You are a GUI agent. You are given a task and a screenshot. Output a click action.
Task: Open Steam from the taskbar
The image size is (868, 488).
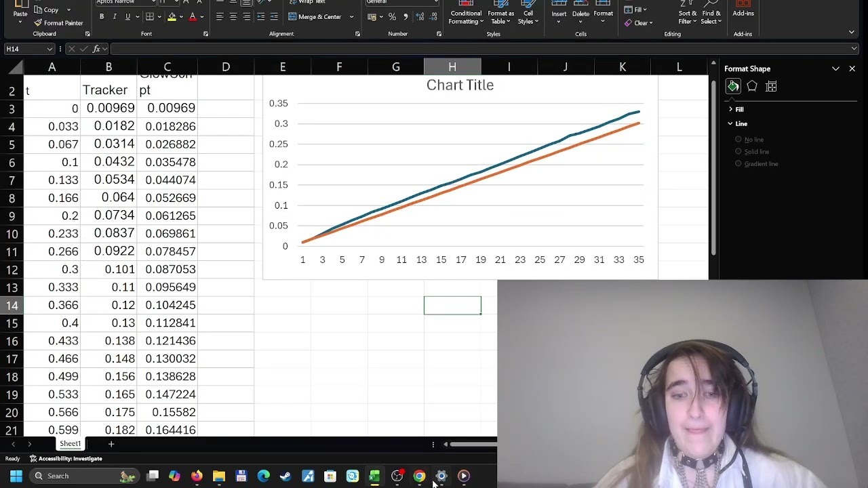[285, 476]
